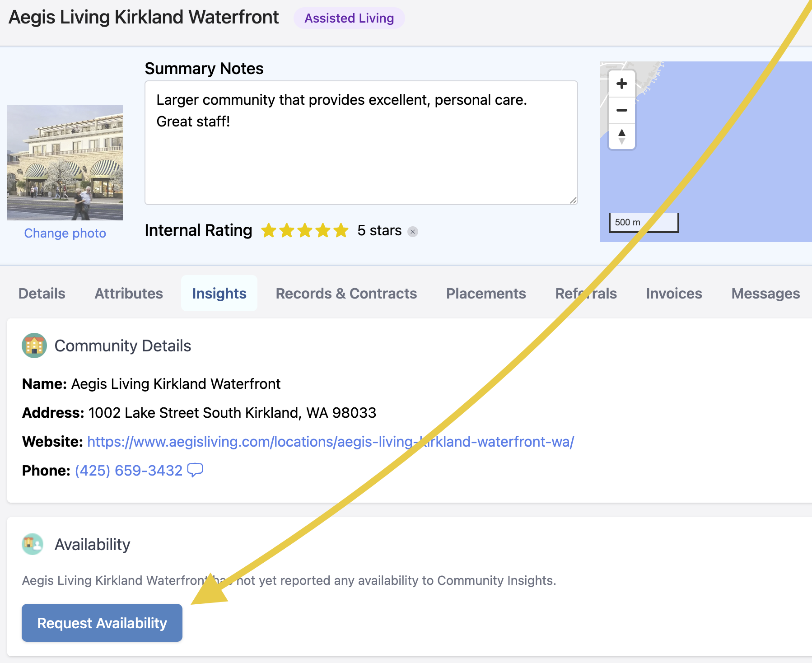Click the Community Details heading
This screenshot has height=663, width=812.
pos(123,346)
